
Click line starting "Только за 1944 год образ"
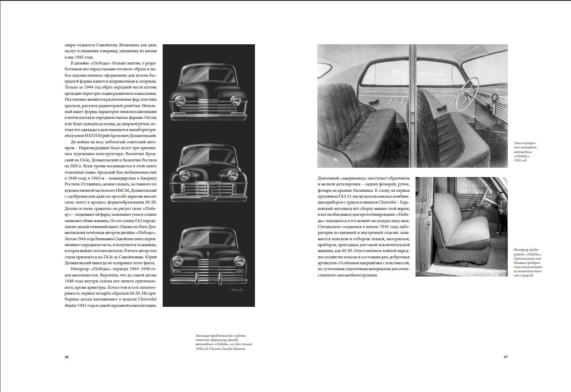[111, 87]
